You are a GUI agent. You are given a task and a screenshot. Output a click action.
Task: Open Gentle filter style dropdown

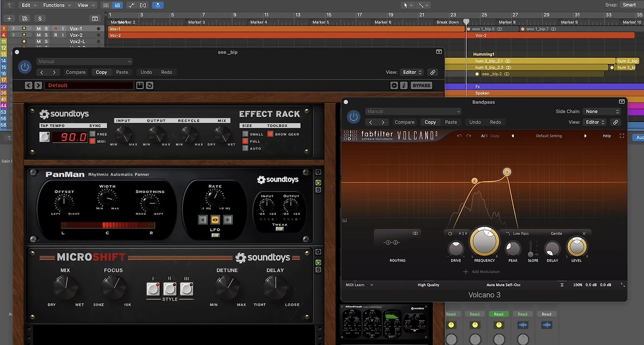click(556, 233)
